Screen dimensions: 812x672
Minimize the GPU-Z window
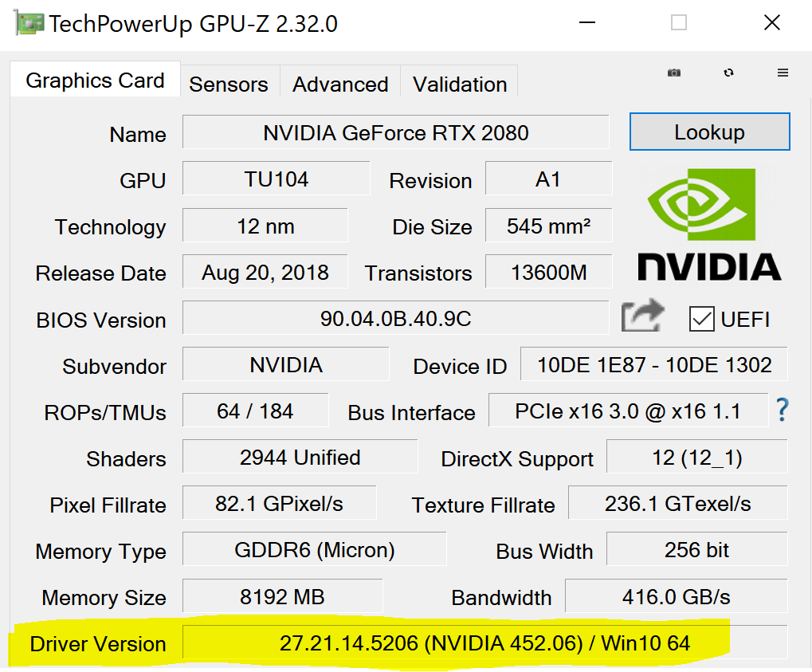click(586, 22)
